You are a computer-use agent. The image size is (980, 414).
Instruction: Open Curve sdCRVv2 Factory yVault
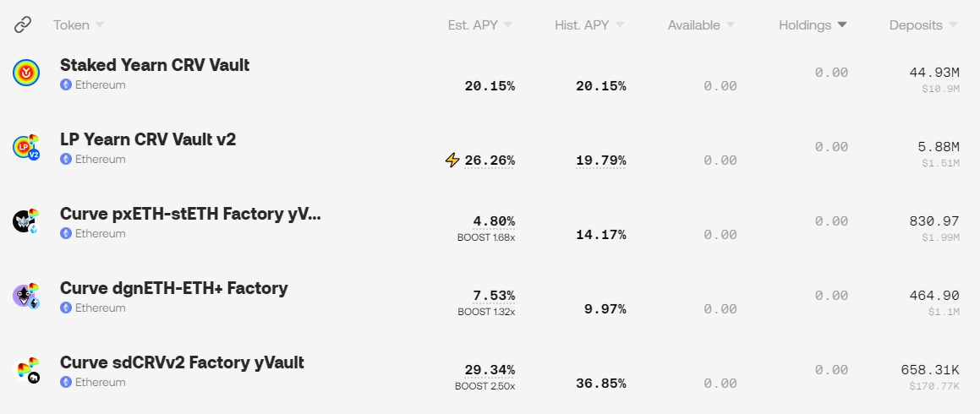click(182, 362)
